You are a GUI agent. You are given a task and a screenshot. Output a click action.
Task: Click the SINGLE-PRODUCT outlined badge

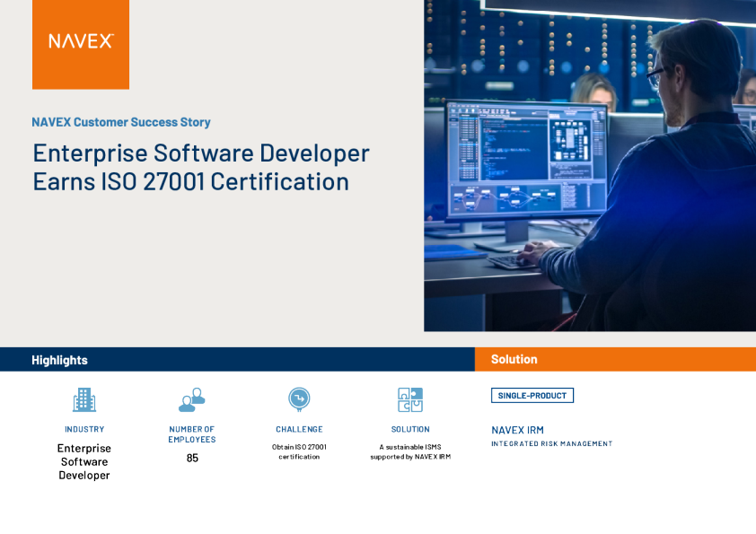click(532, 396)
